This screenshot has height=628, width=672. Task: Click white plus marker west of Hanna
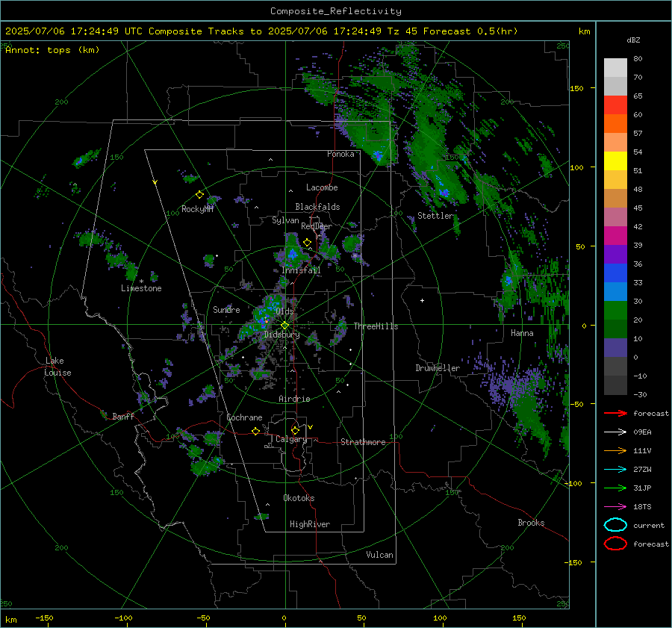pyautogui.click(x=422, y=300)
